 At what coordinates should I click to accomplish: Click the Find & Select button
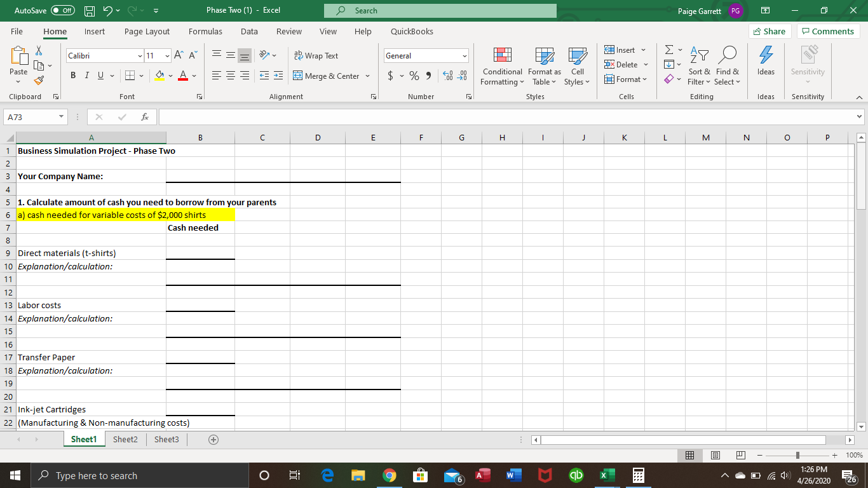click(x=728, y=66)
